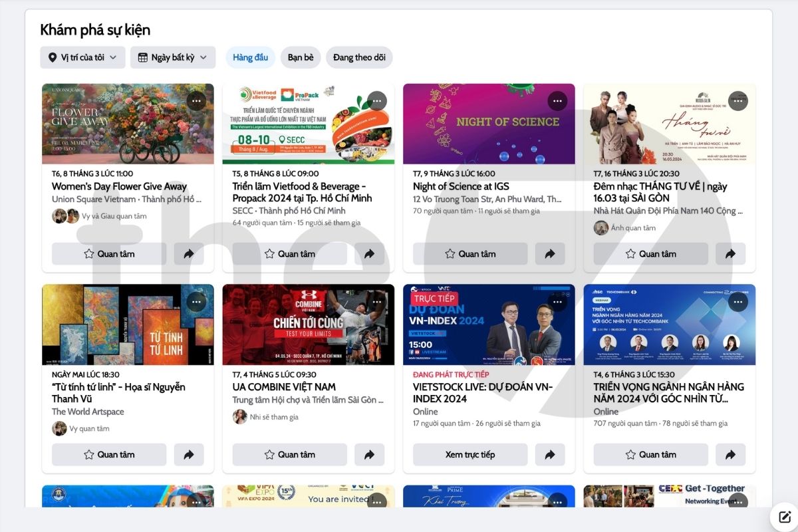798x532 pixels.
Task: Open three-dot menu on Từ tính tứ linh poster
Action: 196,301
